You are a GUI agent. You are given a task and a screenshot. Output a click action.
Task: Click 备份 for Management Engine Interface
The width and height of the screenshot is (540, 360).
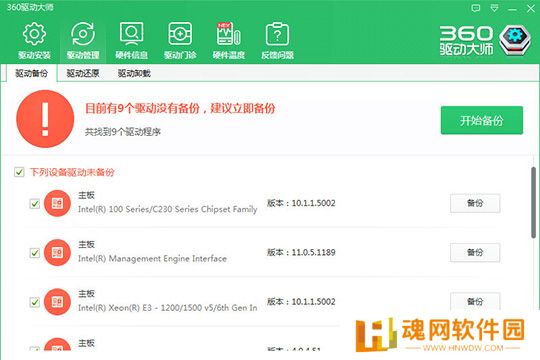pyautogui.click(x=475, y=253)
